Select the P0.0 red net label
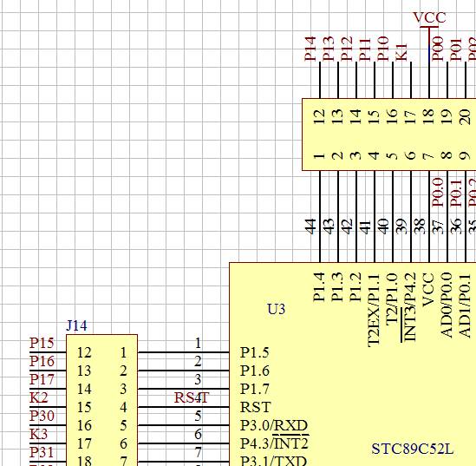 438,193
